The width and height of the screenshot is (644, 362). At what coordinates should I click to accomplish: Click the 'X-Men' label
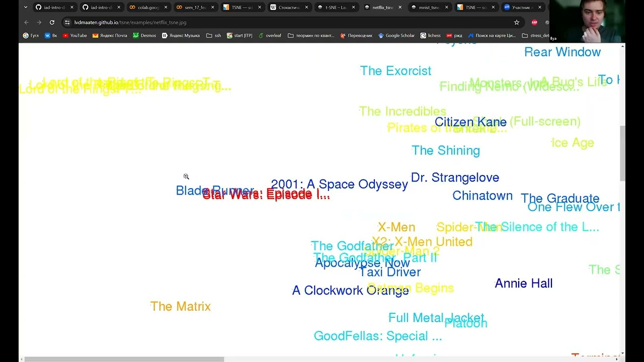(x=396, y=227)
